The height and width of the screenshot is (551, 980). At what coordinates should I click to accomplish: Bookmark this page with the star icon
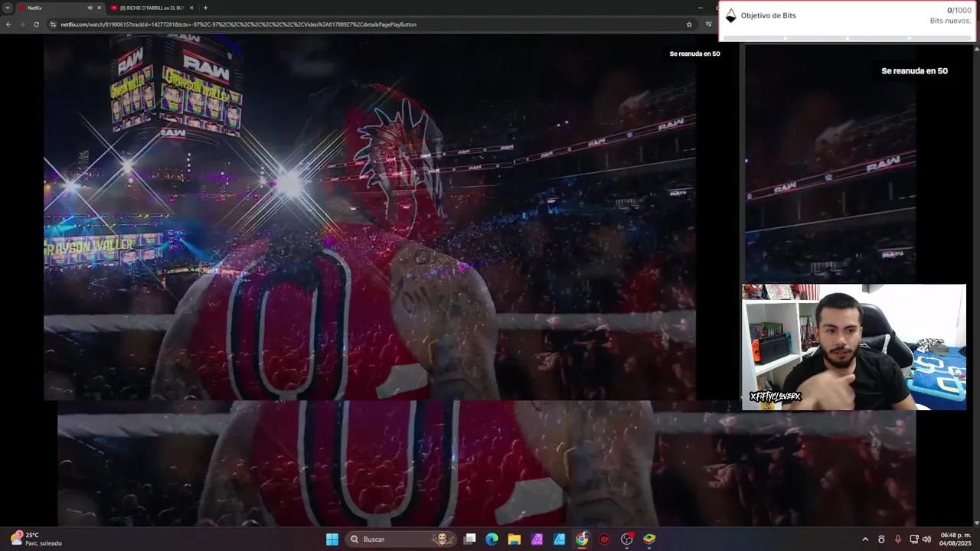click(689, 24)
